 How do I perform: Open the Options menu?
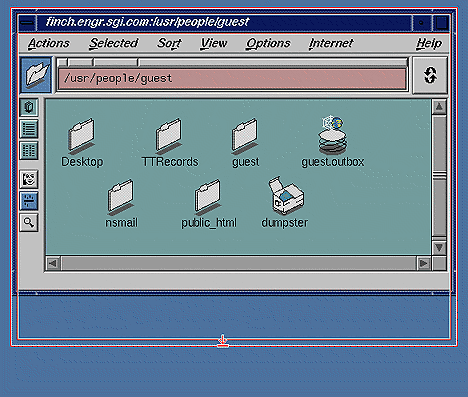tap(268, 43)
